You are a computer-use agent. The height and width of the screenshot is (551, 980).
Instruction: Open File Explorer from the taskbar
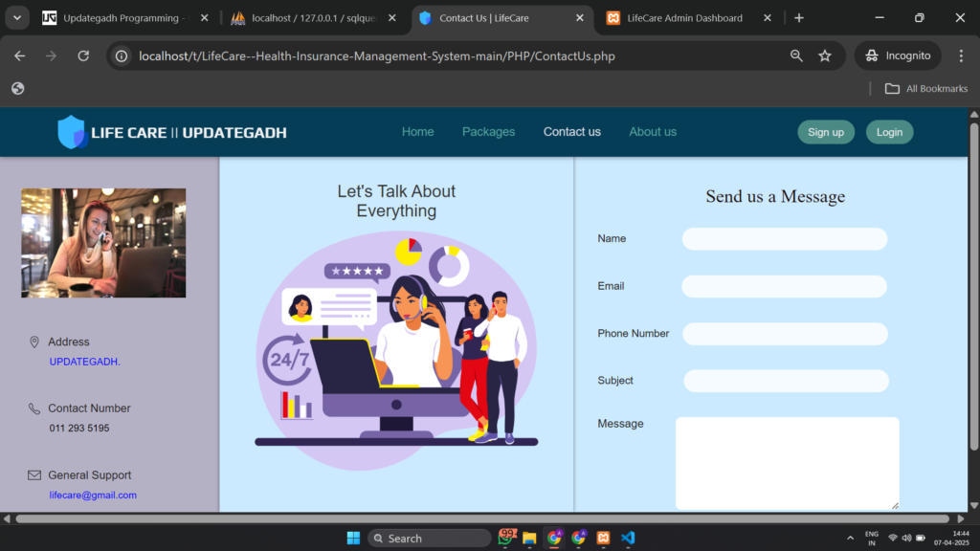pos(530,538)
